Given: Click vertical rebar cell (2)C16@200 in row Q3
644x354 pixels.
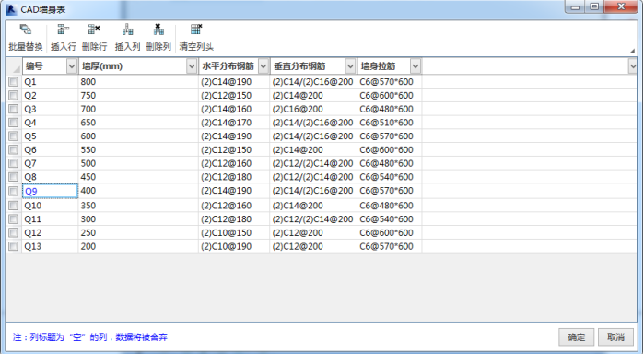Looking at the screenshot, I should click(313, 109).
